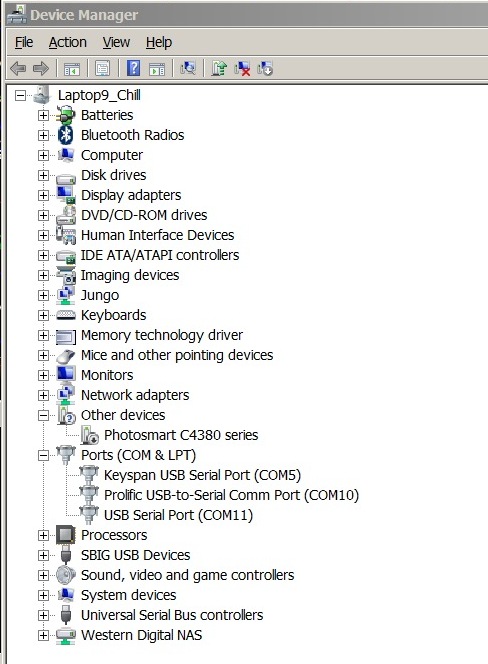Expand the Jungo category
488x664 pixels.
43,296
